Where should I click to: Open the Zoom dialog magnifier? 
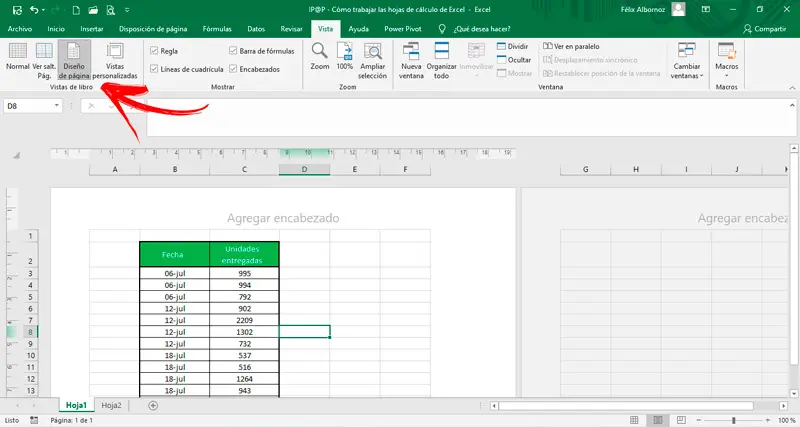tap(319, 56)
